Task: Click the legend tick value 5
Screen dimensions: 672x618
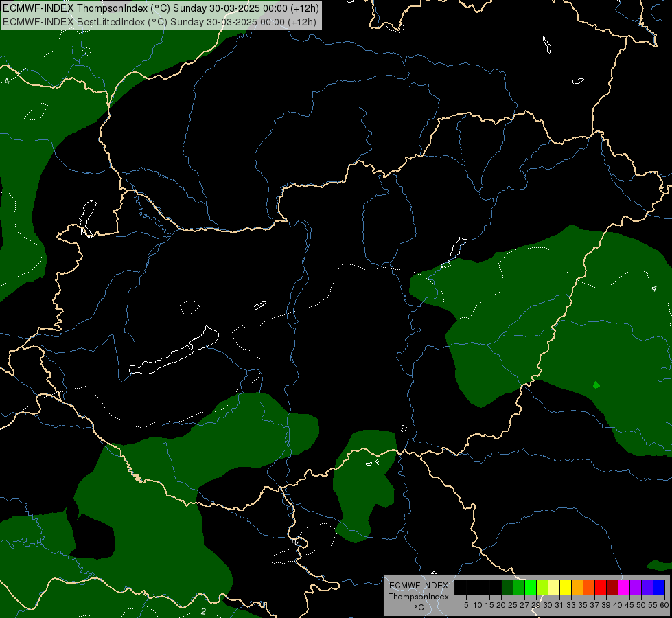Action: [x=466, y=605]
